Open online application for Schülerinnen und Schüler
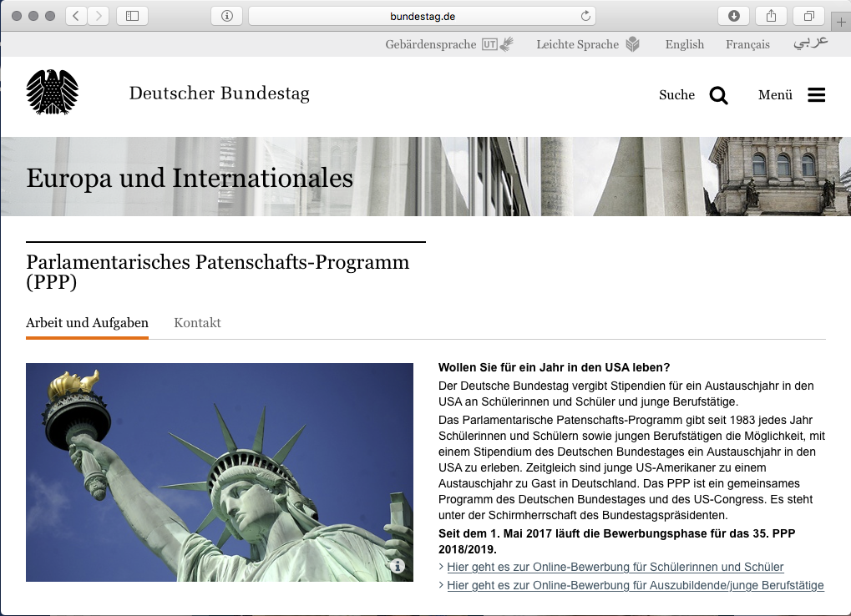 pos(615,568)
